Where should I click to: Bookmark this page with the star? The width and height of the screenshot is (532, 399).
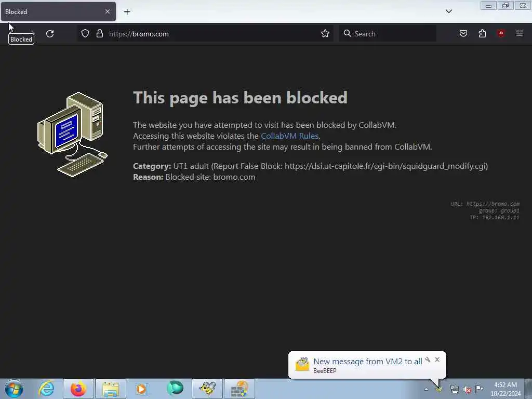[x=325, y=33]
